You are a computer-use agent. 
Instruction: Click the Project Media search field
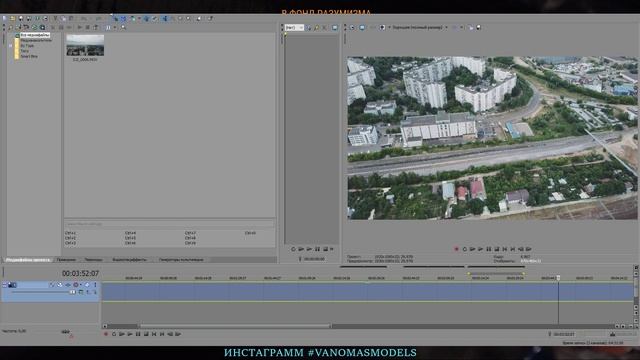click(169, 224)
